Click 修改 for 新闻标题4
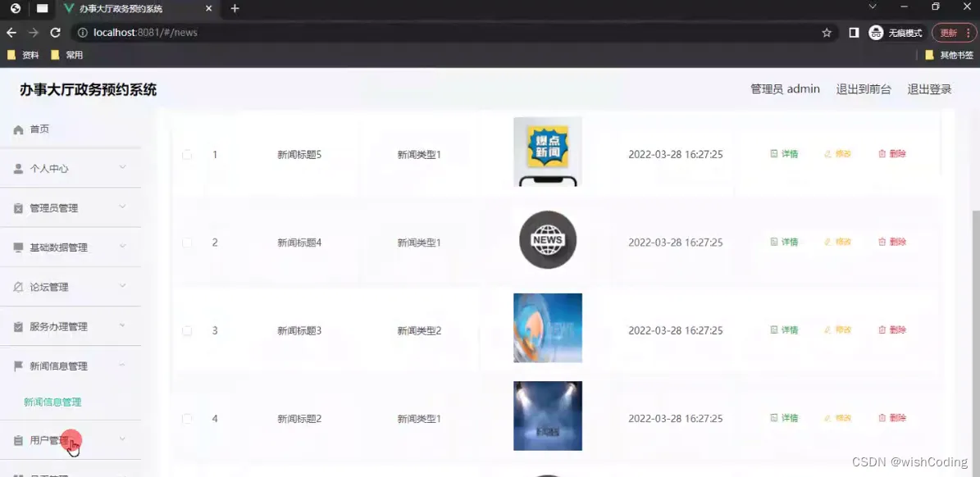This screenshot has width=980, height=477. (838, 242)
